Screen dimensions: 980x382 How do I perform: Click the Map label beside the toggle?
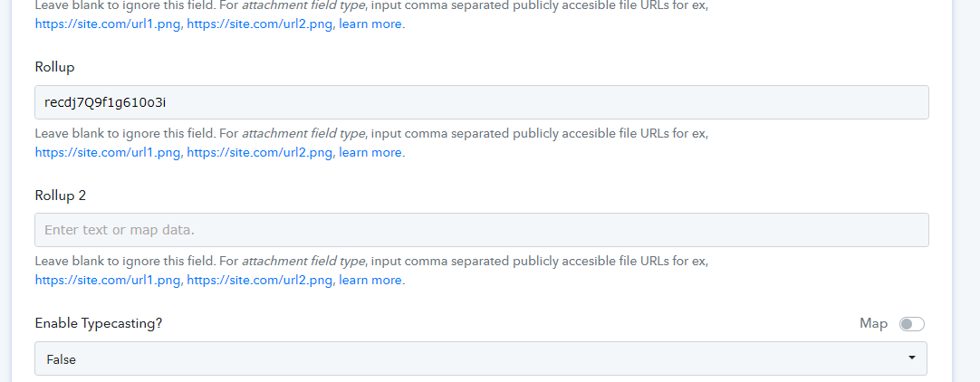pyautogui.click(x=874, y=323)
